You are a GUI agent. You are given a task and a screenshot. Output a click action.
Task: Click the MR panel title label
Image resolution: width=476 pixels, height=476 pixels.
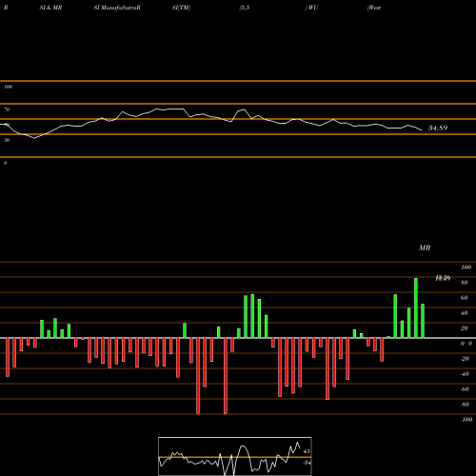[x=425, y=248]
